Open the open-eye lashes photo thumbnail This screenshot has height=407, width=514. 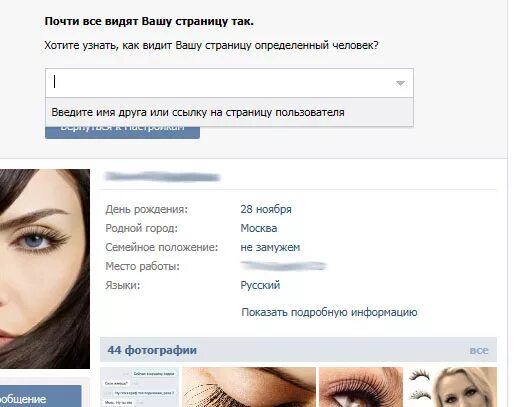point(361,387)
